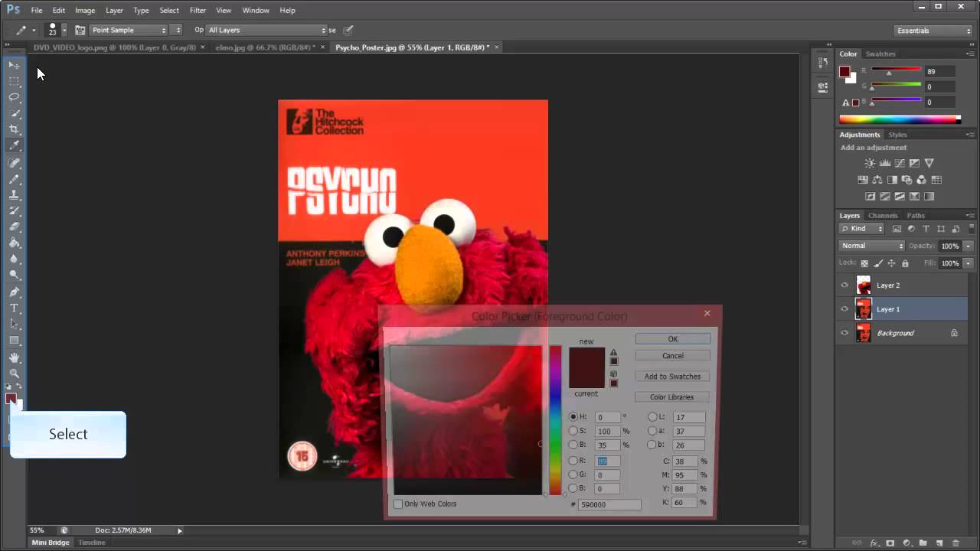Hide Layer 1 visibility eye
Image resolution: width=980 pixels, height=551 pixels.
click(x=844, y=309)
